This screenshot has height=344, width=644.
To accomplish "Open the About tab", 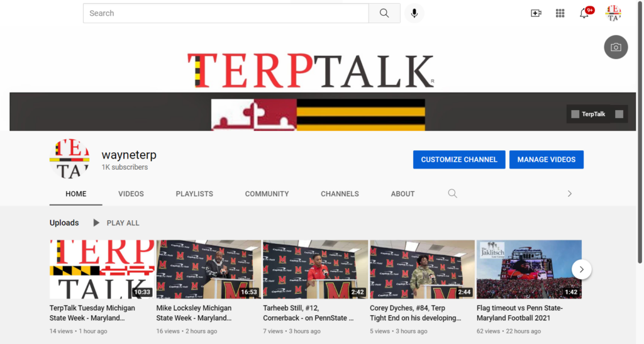I will [402, 194].
